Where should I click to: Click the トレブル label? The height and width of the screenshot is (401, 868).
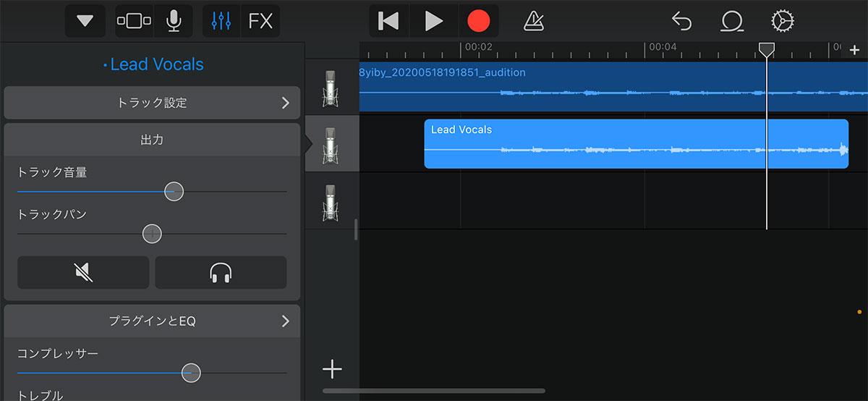(40, 395)
